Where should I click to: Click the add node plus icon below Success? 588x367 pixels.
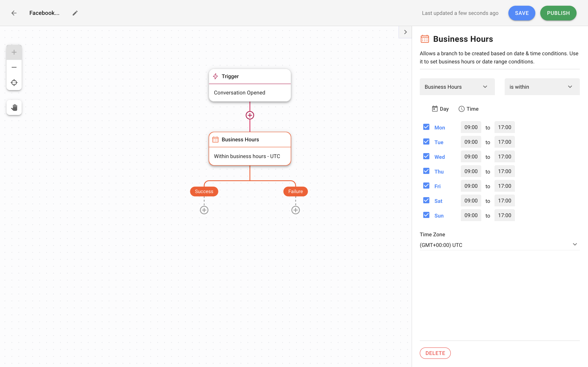204,210
